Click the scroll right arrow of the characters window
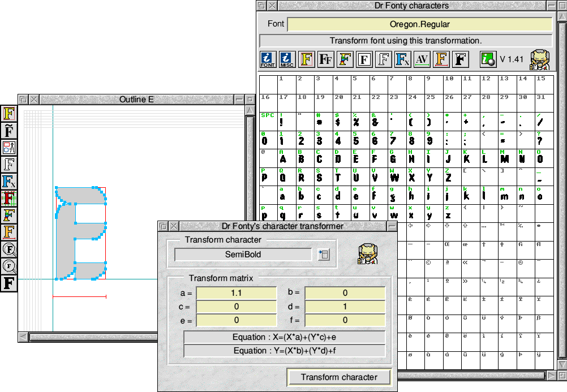 (x=552, y=376)
